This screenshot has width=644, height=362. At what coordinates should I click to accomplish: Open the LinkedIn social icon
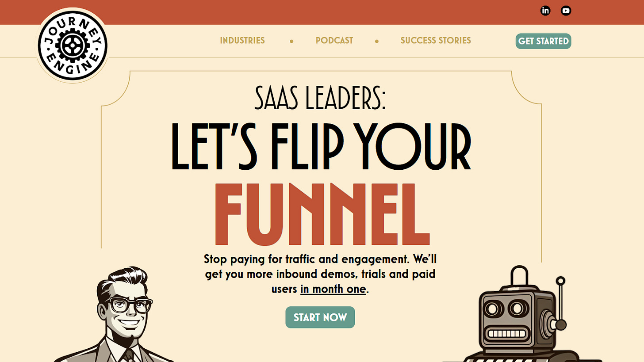(545, 11)
